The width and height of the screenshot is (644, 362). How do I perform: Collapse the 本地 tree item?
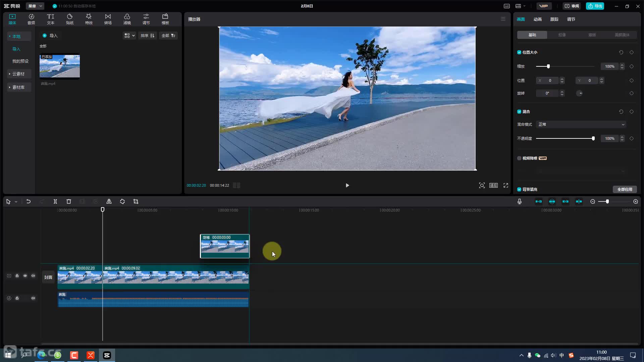tap(9, 36)
